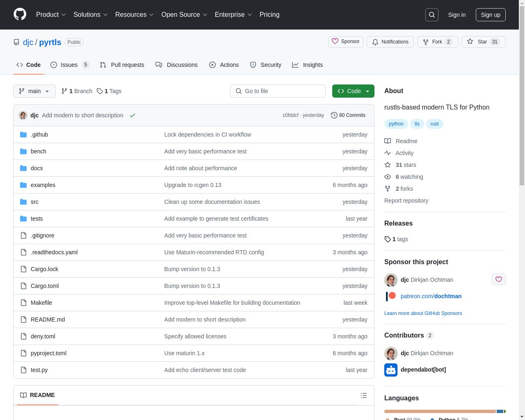Click the book icon beside Readme

pos(388,141)
